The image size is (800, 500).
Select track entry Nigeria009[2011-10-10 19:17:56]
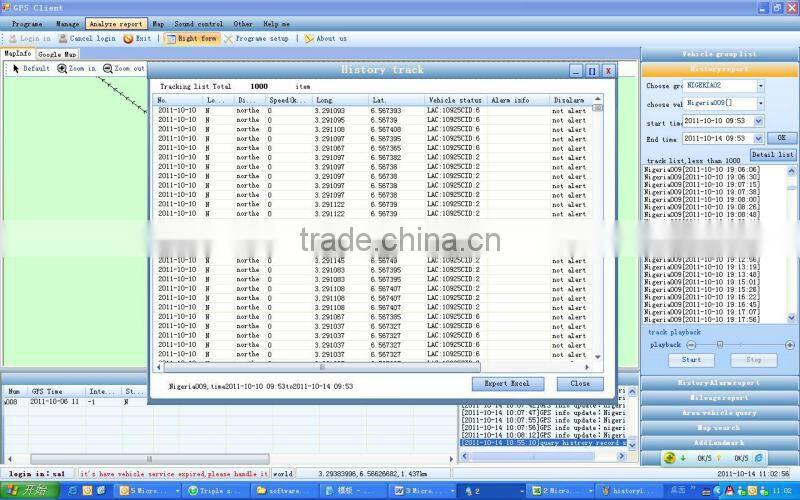[702, 319]
